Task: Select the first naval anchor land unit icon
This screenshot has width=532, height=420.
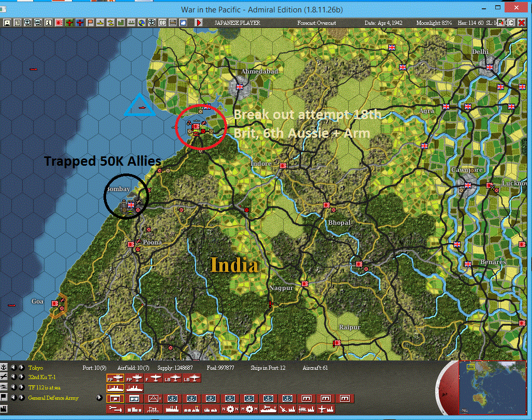Action: (x=172, y=399)
